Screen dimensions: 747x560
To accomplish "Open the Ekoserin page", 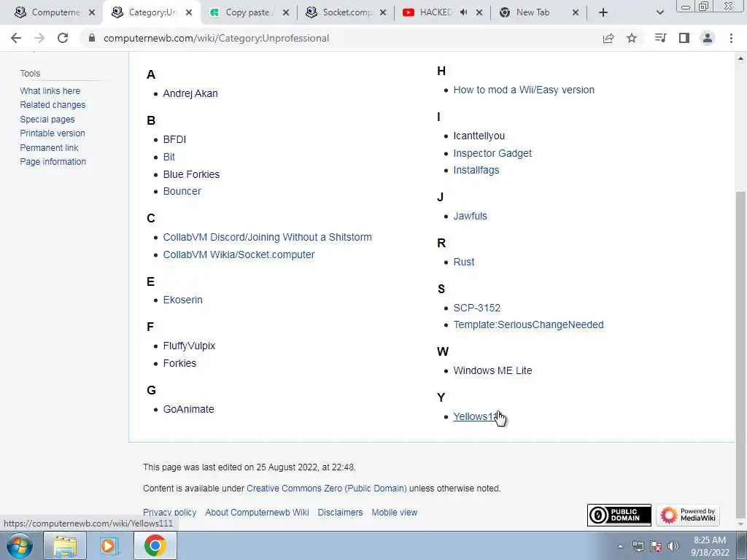I will pyautogui.click(x=182, y=300).
